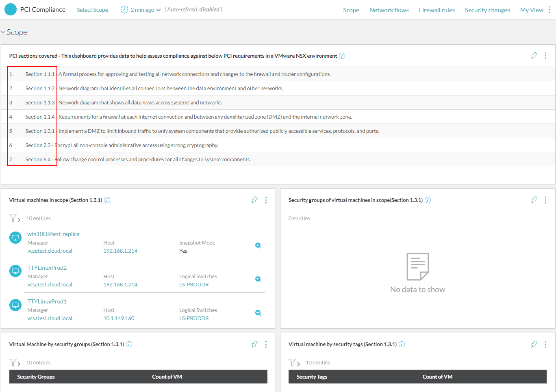Screen dimensions: 556x392
Task: Click the PCI Compliance blue circle icon
Action: coord(11,9)
